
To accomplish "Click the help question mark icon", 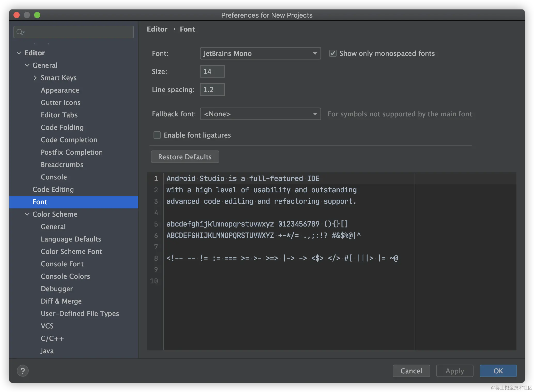I will click(23, 371).
